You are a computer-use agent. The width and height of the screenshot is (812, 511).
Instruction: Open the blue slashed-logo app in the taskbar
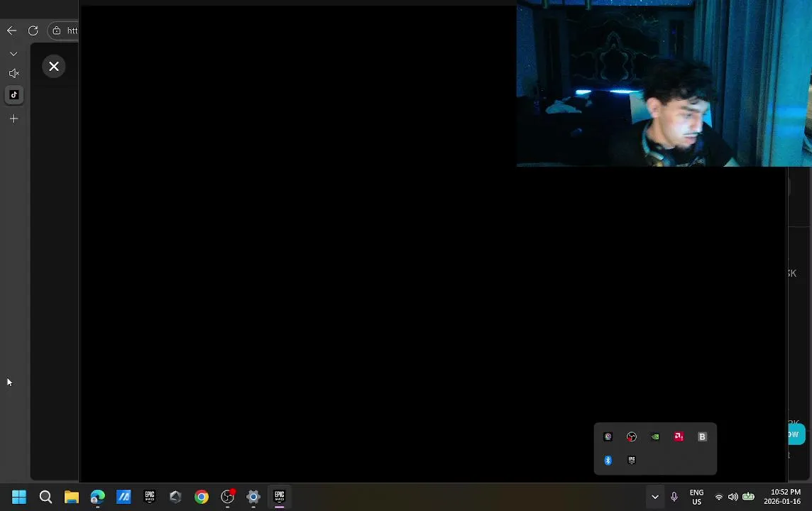(x=124, y=497)
